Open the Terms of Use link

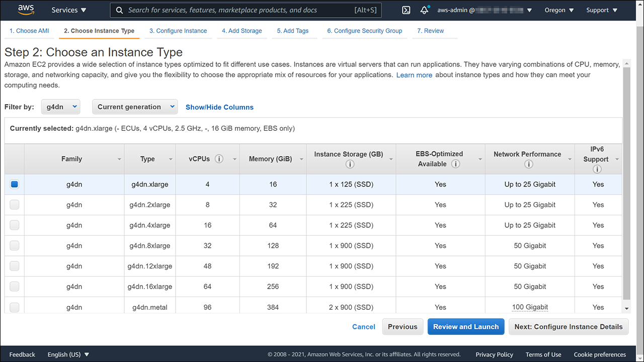coord(543,354)
